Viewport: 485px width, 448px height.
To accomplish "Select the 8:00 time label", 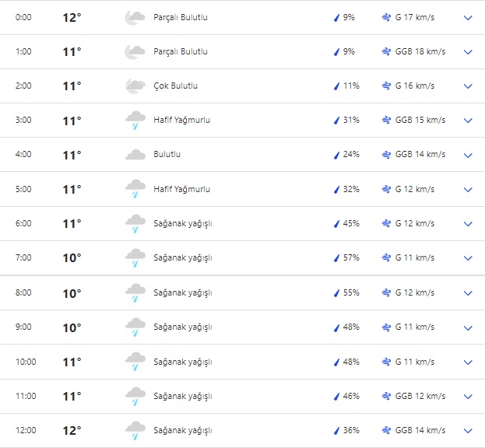I will 24,293.
